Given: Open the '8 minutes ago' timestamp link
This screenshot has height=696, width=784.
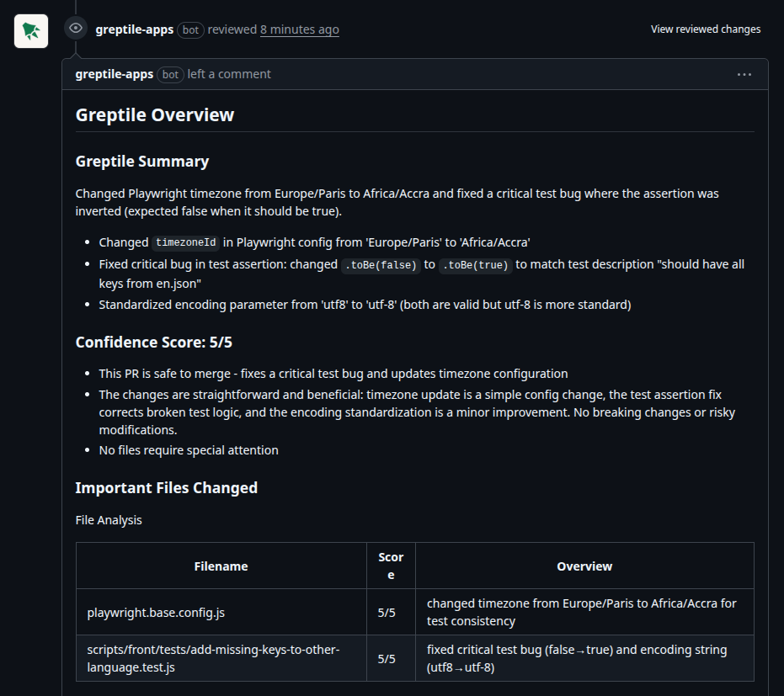Looking at the screenshot, I should pyautogui.click(x=299, y=29).
